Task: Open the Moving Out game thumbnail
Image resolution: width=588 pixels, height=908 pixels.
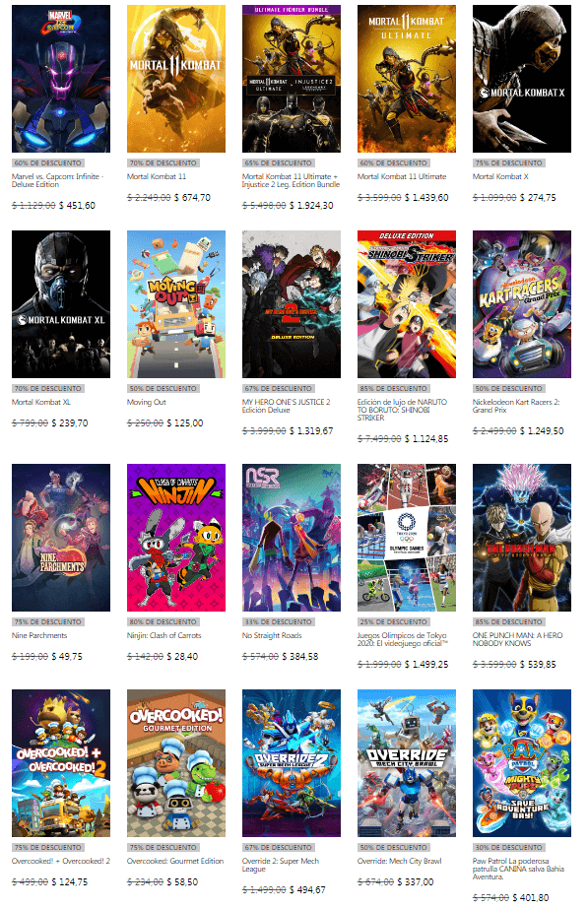Action: point(176,304)
